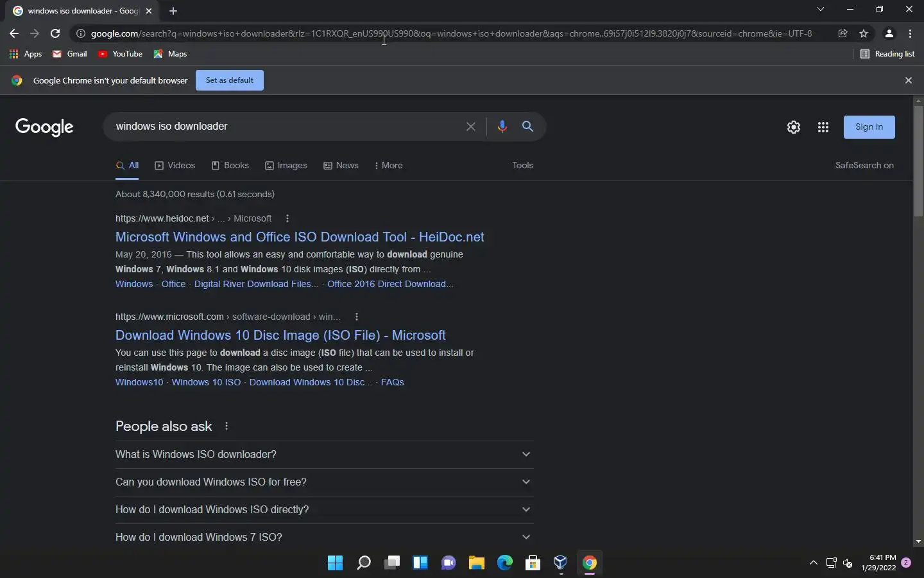The height and width of the screenshot is (578, 924).
Task: Open the Reading list
Action: tap(887, 54)
